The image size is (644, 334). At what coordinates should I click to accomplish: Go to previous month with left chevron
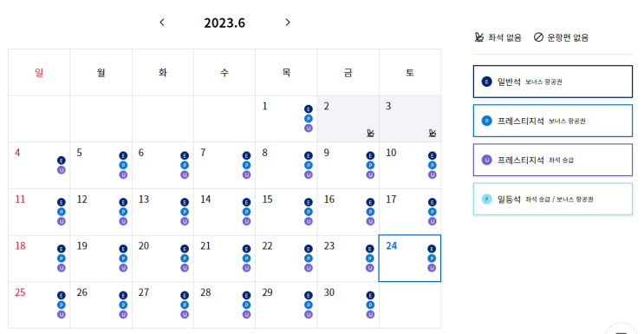pyautogui.click(x=162, y=23)
